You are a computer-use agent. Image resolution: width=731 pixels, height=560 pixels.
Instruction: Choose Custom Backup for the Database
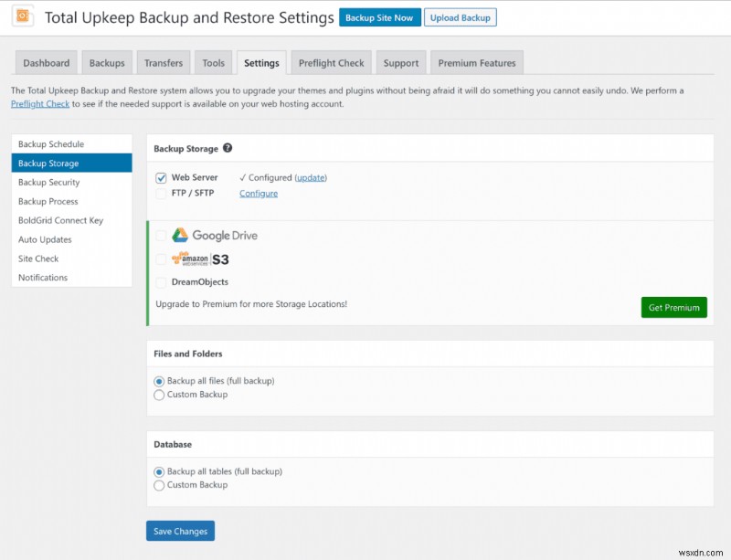coord(159,485)
